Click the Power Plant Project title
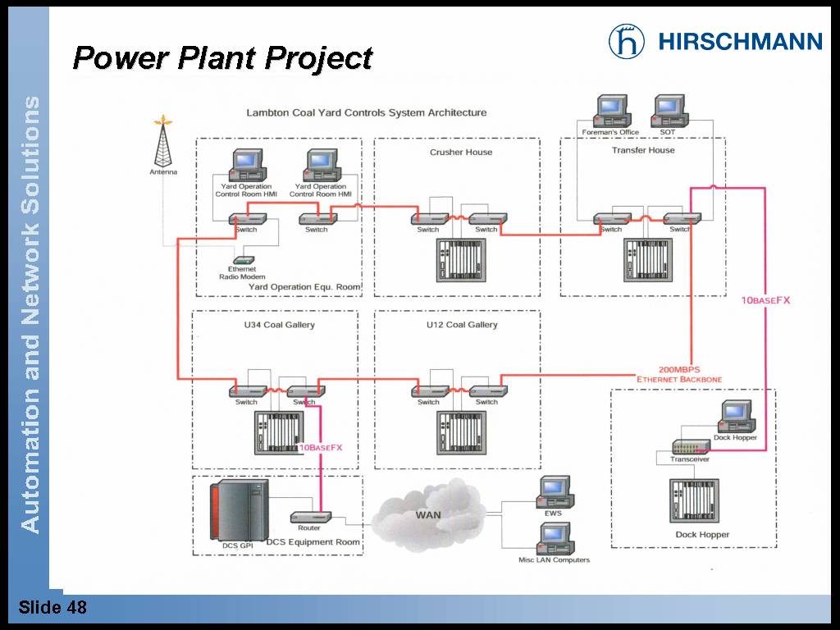 pos(222,58)
